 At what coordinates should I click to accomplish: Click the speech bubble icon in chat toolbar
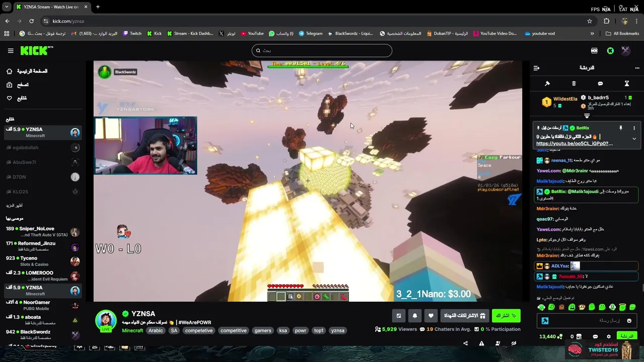pos(600,83)
